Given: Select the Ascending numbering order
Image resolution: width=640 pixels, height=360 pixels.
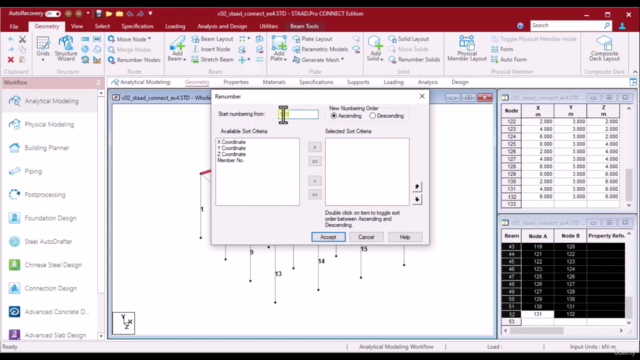Looking at the screenshot, I should click(x=346, y=116).
